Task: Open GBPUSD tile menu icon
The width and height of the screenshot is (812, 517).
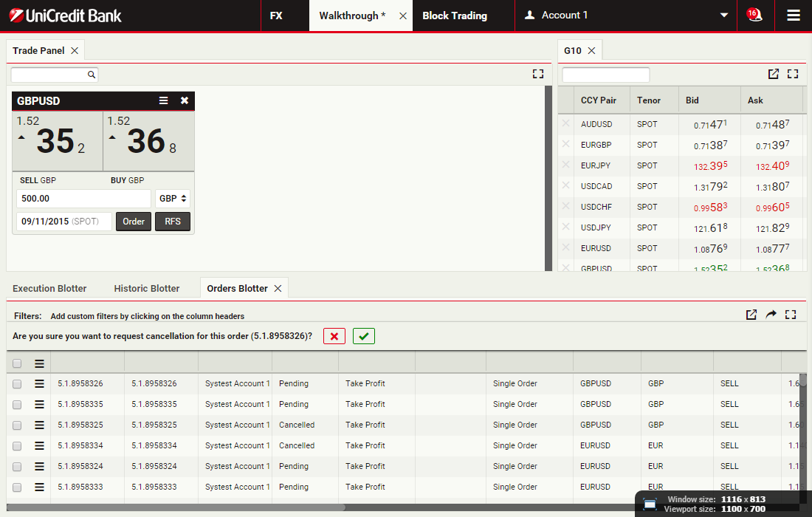Action: [x=164, y=101]
